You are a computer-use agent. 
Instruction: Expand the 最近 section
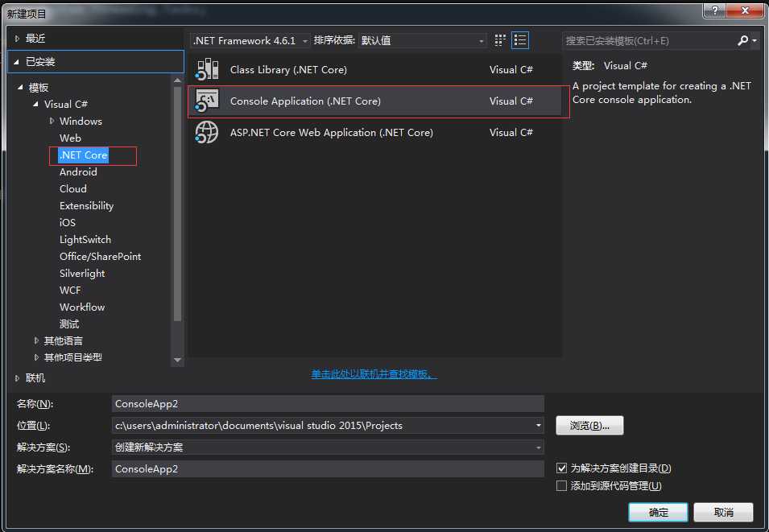[17, 38]
